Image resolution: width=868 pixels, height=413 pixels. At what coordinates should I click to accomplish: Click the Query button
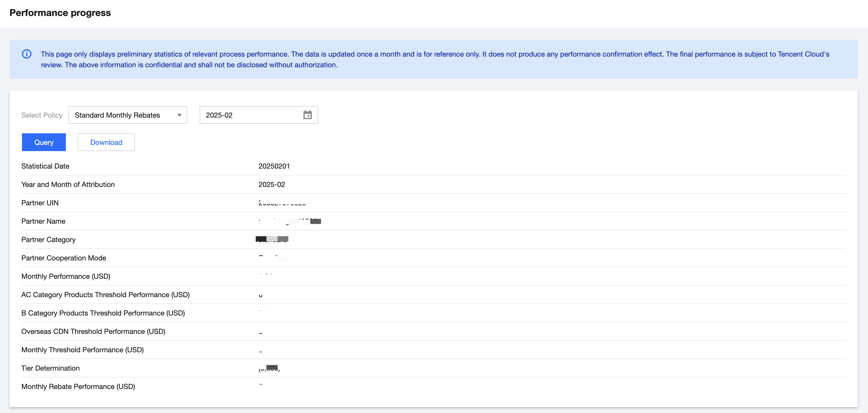44,142
